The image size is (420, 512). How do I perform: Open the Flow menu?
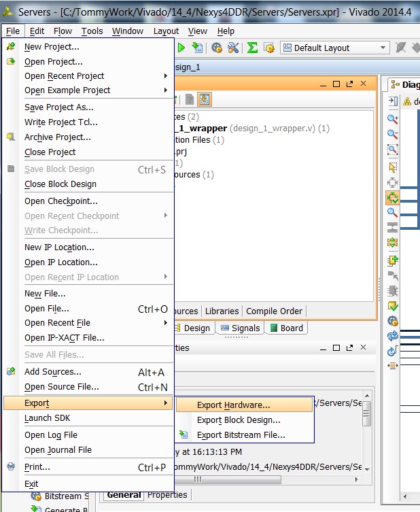tap(63, 31)
